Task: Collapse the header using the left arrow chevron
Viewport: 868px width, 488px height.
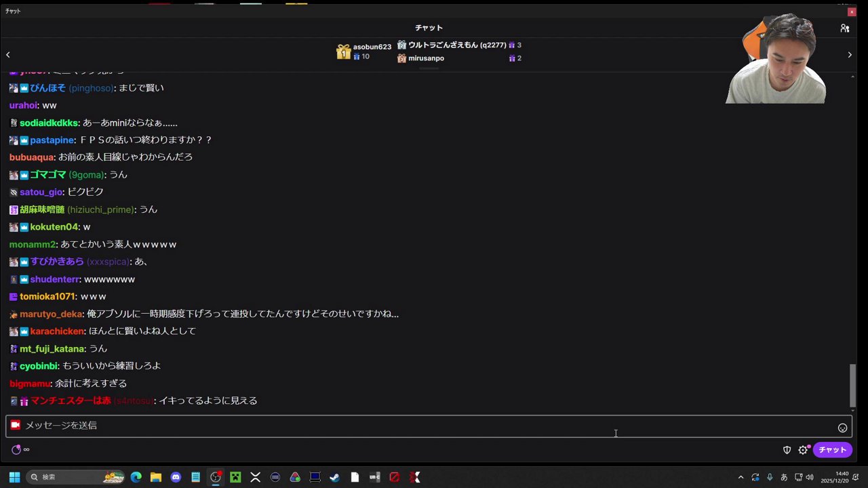Action: tap(8, 54)
